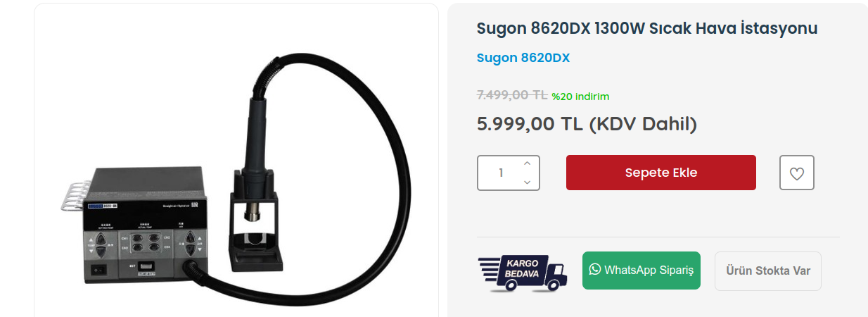This screenshot has height=317, width=868.
Task: Order via the WhatsApp Sipariş button
Action: click(x=642, y=271)
